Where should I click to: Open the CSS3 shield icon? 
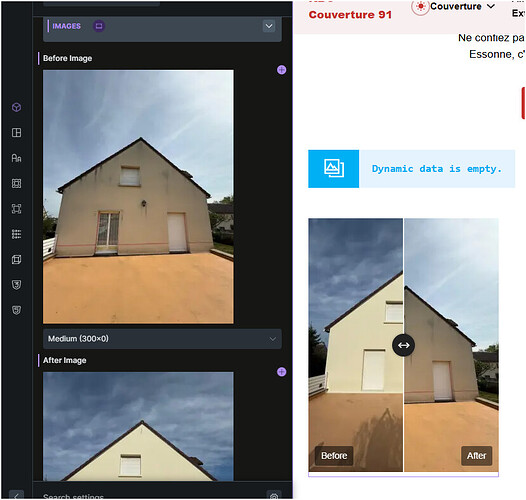pos(16,285)
